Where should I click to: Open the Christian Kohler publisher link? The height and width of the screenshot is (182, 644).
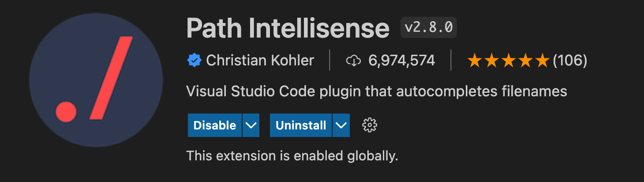tap(260, 61)
